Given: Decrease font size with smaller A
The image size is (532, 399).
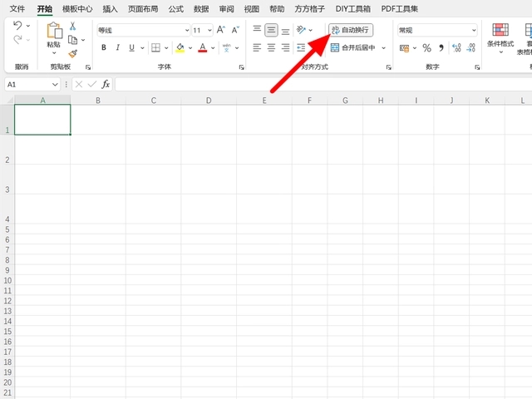Looking at the screenshot, I should tap(235, 30).
